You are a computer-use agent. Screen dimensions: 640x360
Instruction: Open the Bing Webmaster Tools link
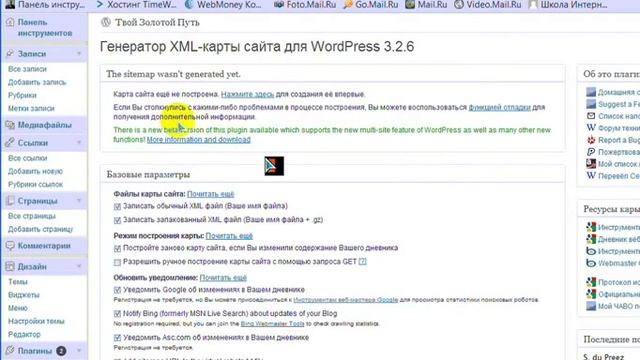[x=272, y=324]
